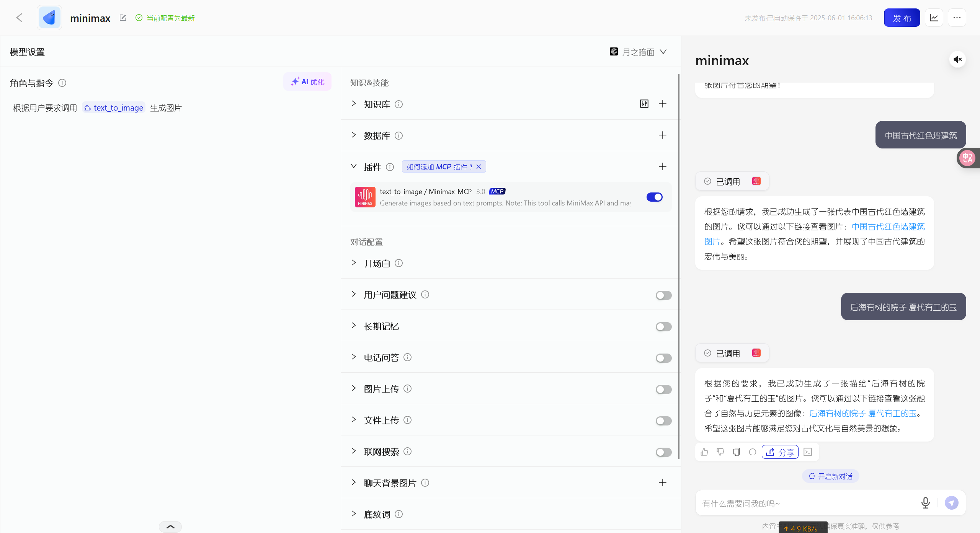Enable the 长期记忆 toggle
Viewport: 980px width, 533px height.
tap(663, 327)
